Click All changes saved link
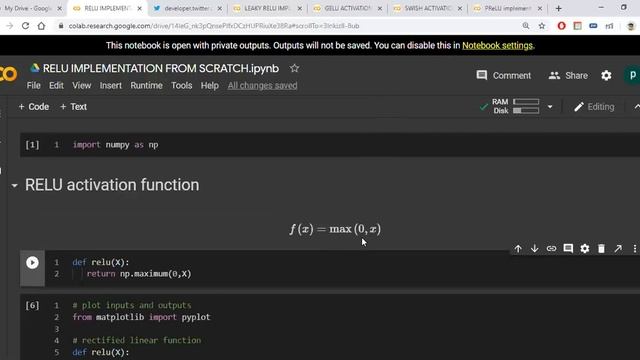 [x=262, y=85]
